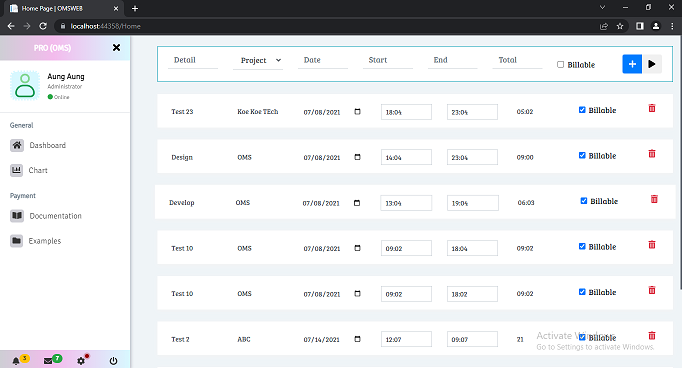This screenshot has width=682, height=368.
Task: Open notifications bell in sidebar footer
Action: (x=16, y=361)
